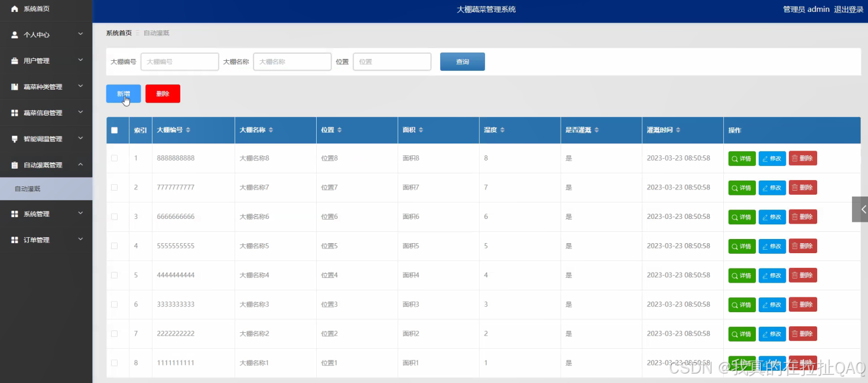The height and width of the screenshot is (383, 868).
Task: Expand the 用户管理 menu chevron
Action: pos(80,60)
